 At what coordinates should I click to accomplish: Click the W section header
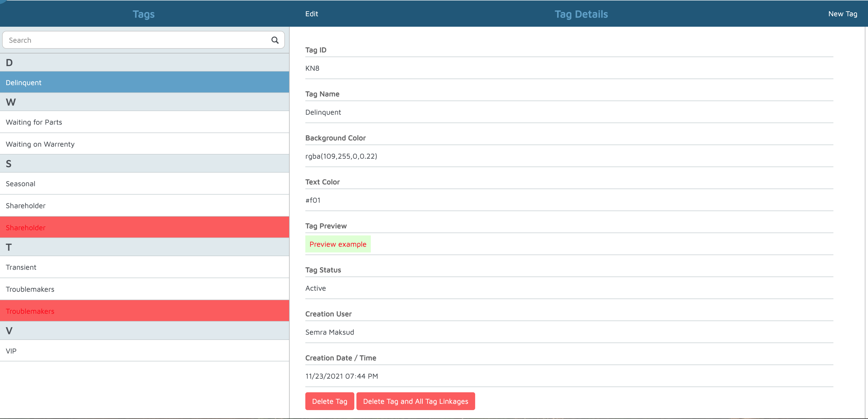click(x=144, y=102)
